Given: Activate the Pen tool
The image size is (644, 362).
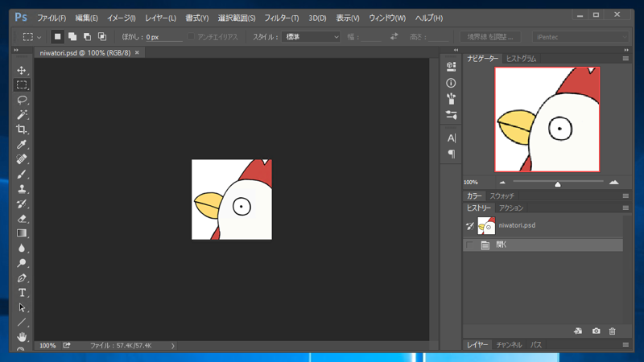Looking at the screenshot, I should 22,278.
